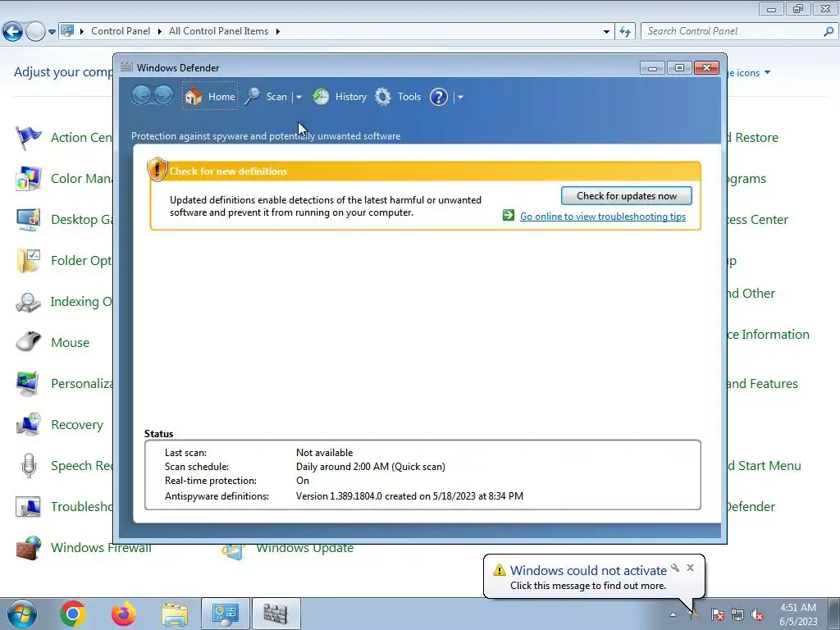Screen dimensions: 840x630
Task: Click the Personalization icon
Action: coord(28,384)
